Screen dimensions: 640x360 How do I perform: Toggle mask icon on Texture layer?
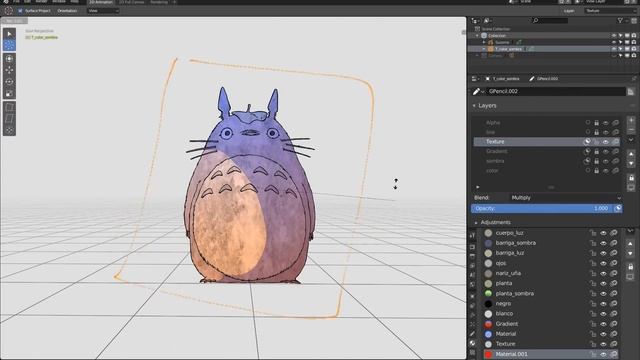pyautogui.click(x=587, y=142)
